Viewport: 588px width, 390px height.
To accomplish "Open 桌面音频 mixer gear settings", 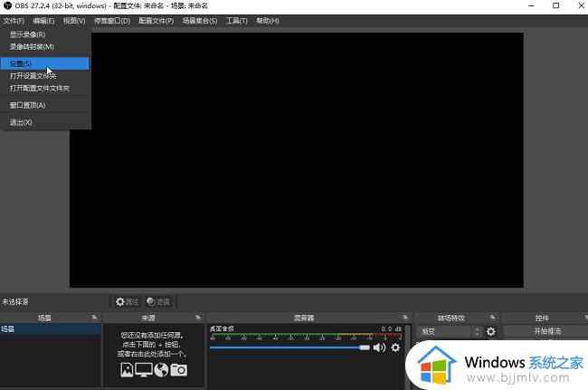I will [395, 347].
